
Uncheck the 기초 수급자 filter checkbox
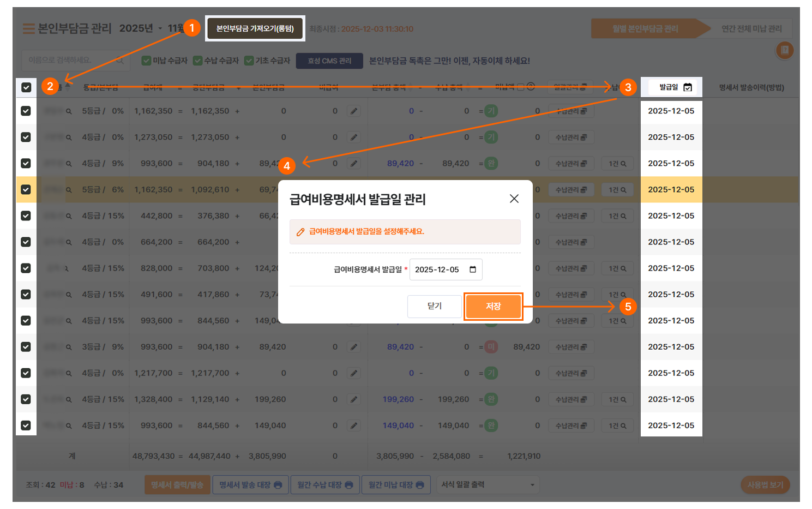tap(249, 61)
